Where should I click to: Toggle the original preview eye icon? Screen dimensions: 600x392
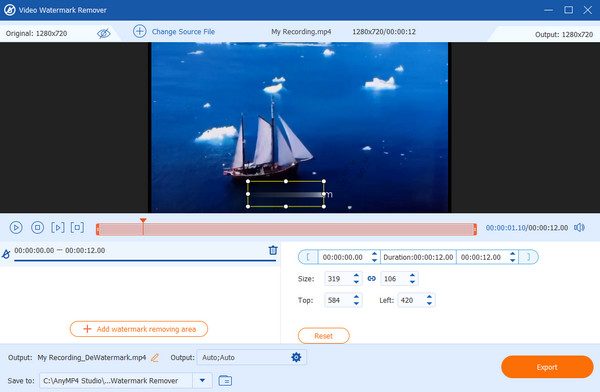pos(103,33)
